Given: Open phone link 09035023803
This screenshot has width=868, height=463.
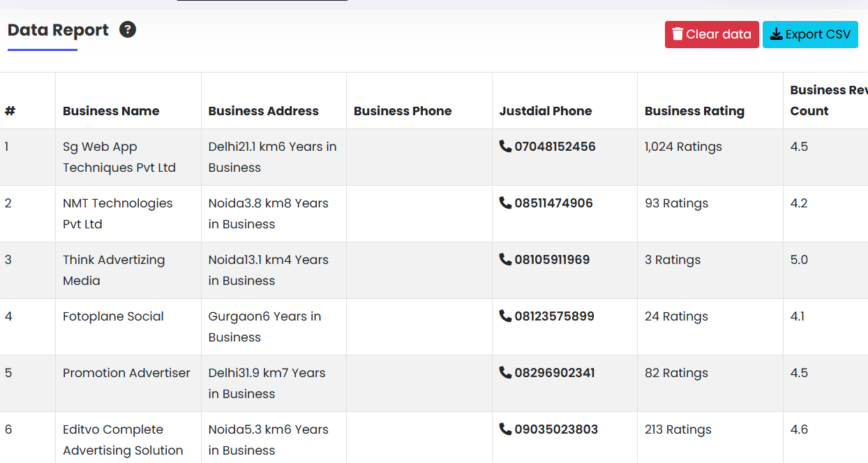Looking at the screenshot, I should pyautogui.click(x=556, y=429).
